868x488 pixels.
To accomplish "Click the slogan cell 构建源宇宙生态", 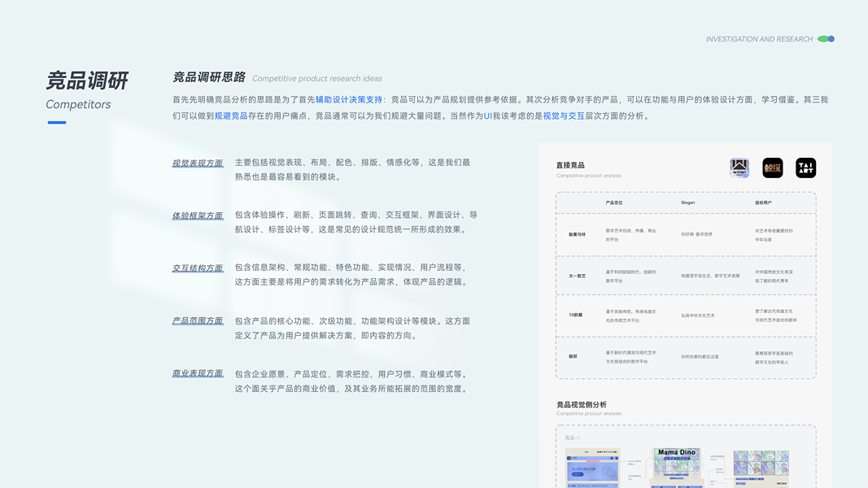I will click(710, 276).
